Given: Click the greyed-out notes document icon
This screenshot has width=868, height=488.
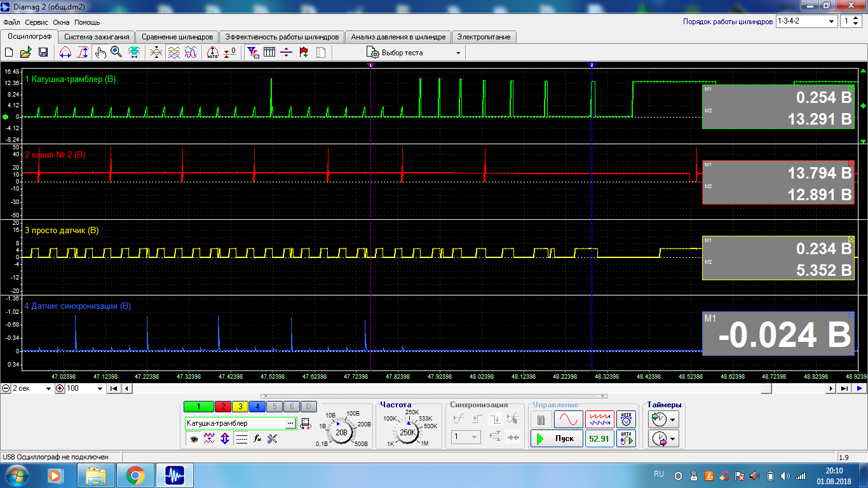Looking at the screenshot, I should (320, 53).
